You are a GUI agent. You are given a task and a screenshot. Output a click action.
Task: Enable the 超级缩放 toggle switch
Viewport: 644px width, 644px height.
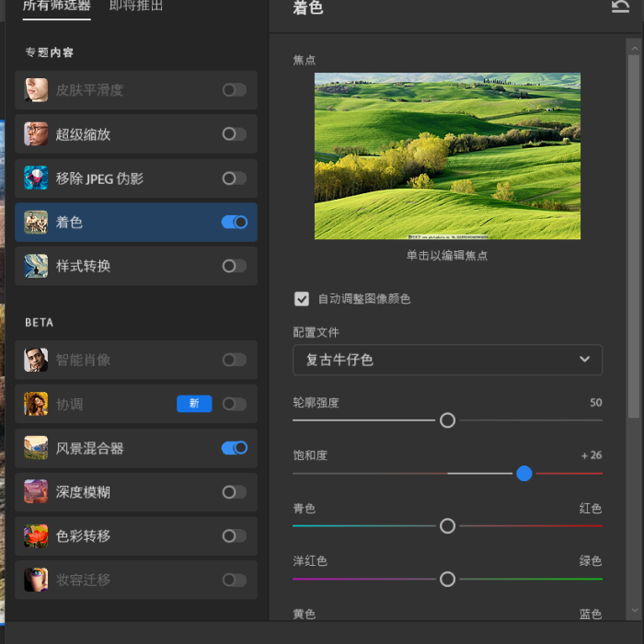pos(235,134)
